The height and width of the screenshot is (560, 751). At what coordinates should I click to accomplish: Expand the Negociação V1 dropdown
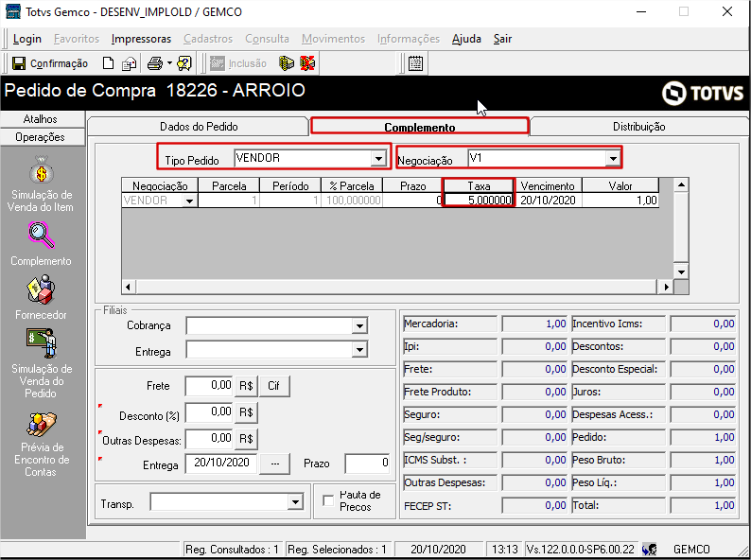[613, 158]
